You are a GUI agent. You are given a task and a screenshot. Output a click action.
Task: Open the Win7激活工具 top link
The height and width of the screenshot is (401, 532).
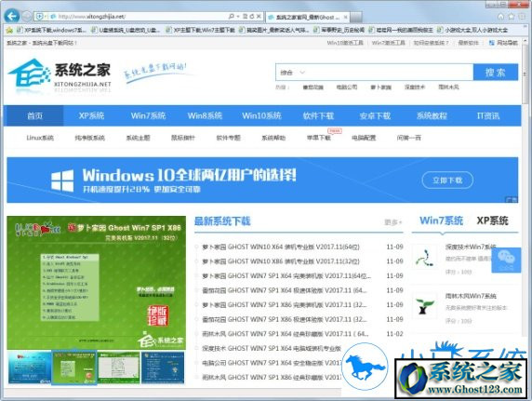tap(389, 43)
